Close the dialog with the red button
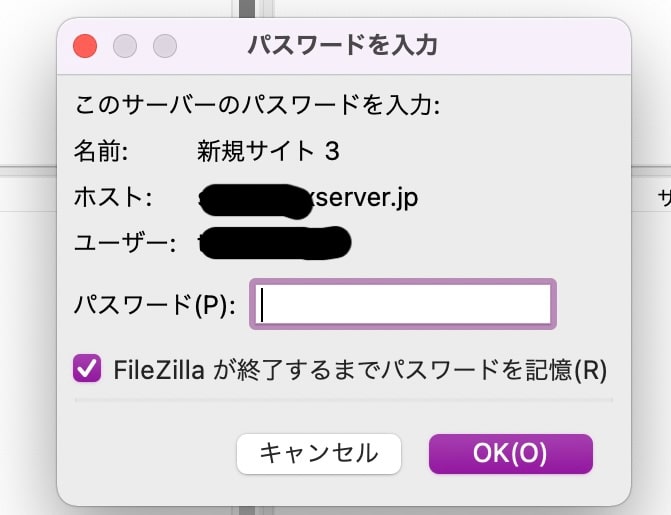The height and width of the screenshot is (515, 671). point(85,46)
